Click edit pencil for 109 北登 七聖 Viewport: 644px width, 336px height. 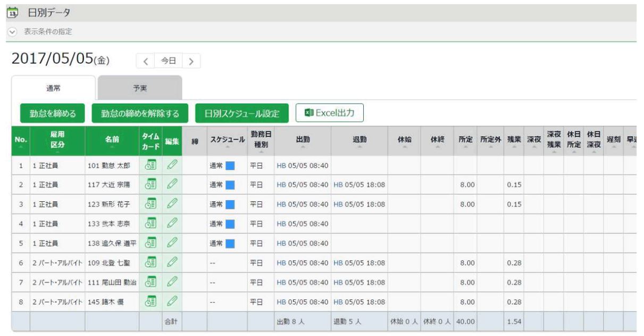[x=171, y=263]
